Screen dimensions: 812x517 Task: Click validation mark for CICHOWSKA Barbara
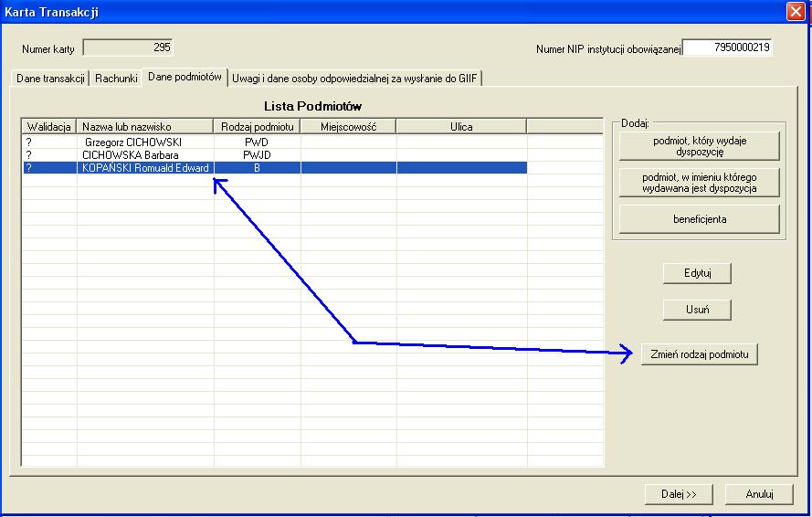click(x=29, y=155)
